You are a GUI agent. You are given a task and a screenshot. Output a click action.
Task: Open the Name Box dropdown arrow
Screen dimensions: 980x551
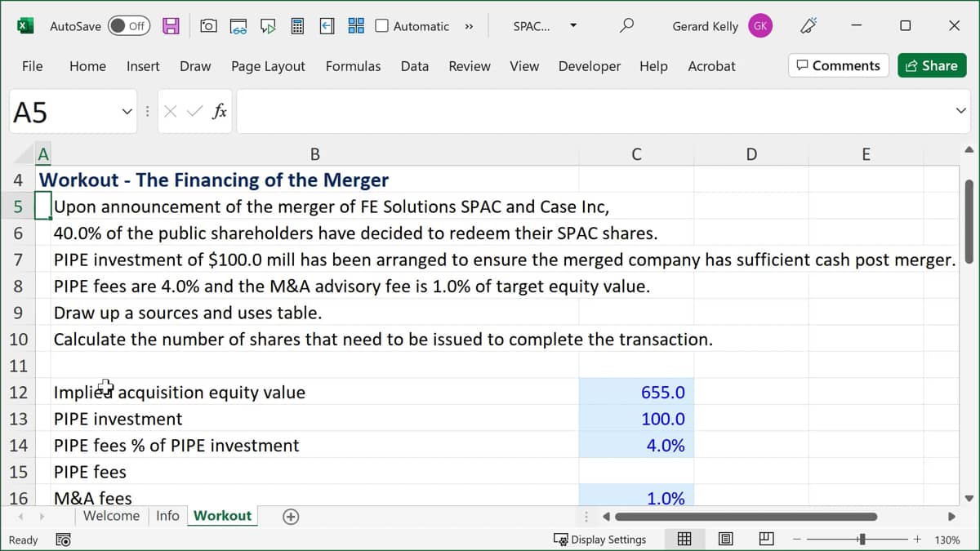click(127, 111)
